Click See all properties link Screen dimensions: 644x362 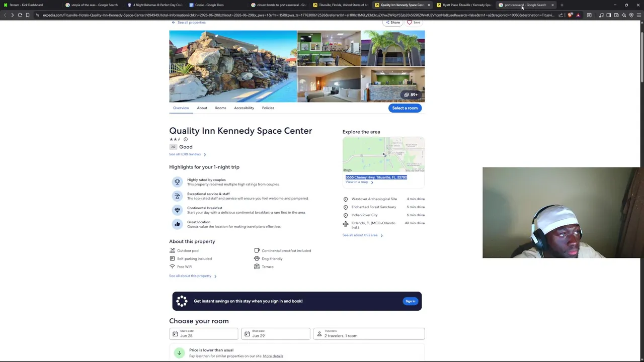(x=189, y=23)
